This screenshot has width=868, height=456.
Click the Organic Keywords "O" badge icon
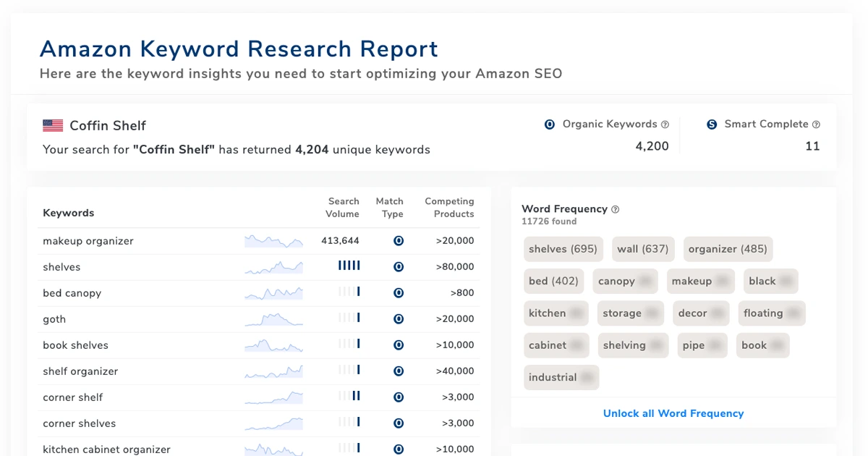pyautogui.click(x=550, y=124)
